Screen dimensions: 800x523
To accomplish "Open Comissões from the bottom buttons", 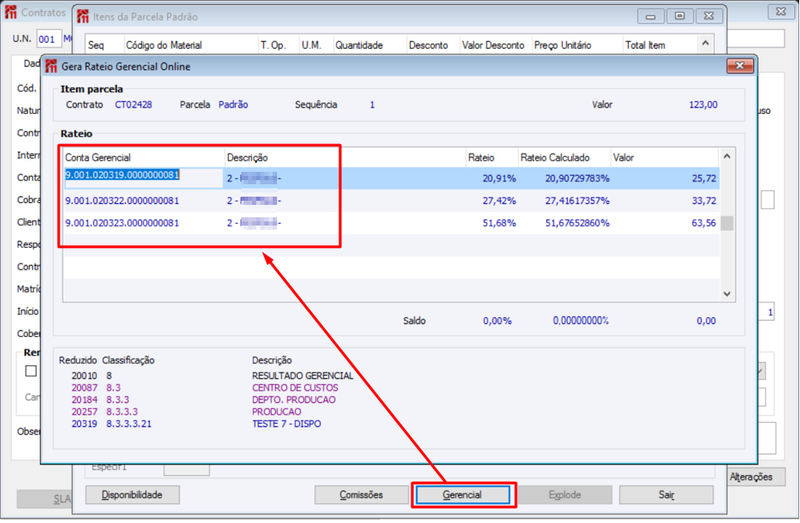I will tap(361, 494).
